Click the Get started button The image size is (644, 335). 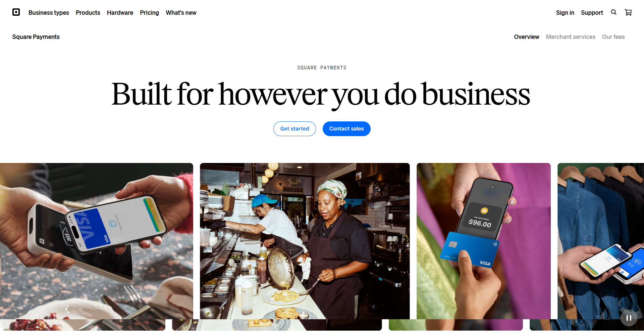coord(294,129)
